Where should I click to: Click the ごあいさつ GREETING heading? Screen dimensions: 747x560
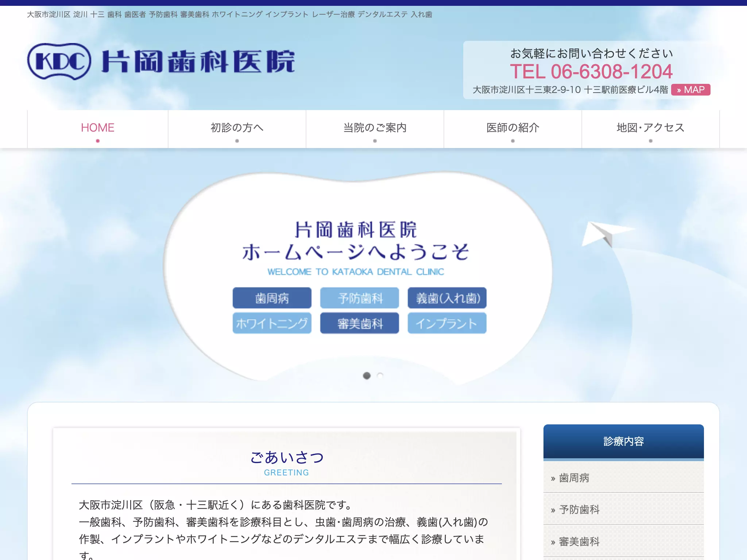pos(287,463)
